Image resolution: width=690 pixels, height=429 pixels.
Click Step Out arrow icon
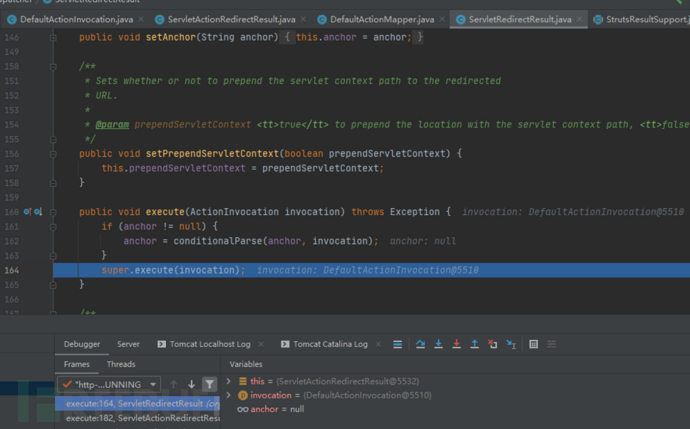click(x=474, y=344)
